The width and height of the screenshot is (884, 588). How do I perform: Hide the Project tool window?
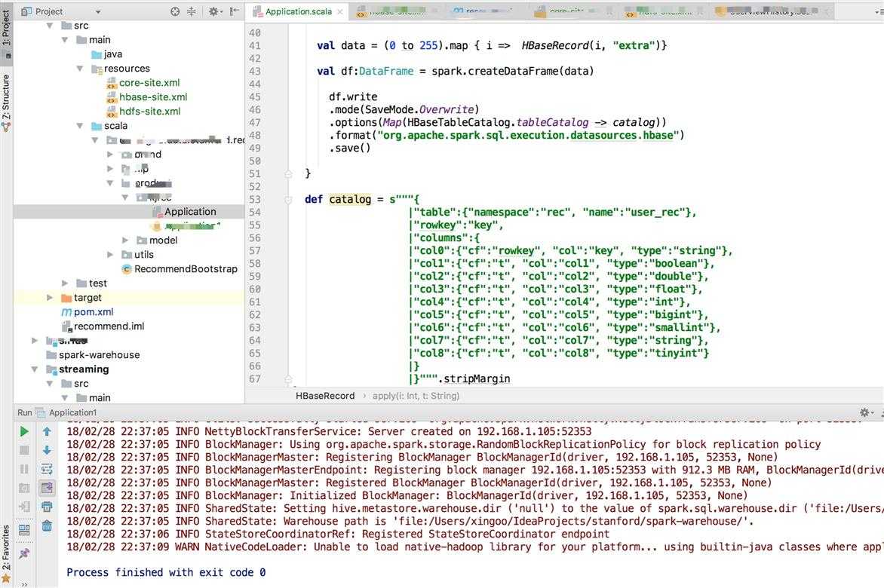point(235,11)
